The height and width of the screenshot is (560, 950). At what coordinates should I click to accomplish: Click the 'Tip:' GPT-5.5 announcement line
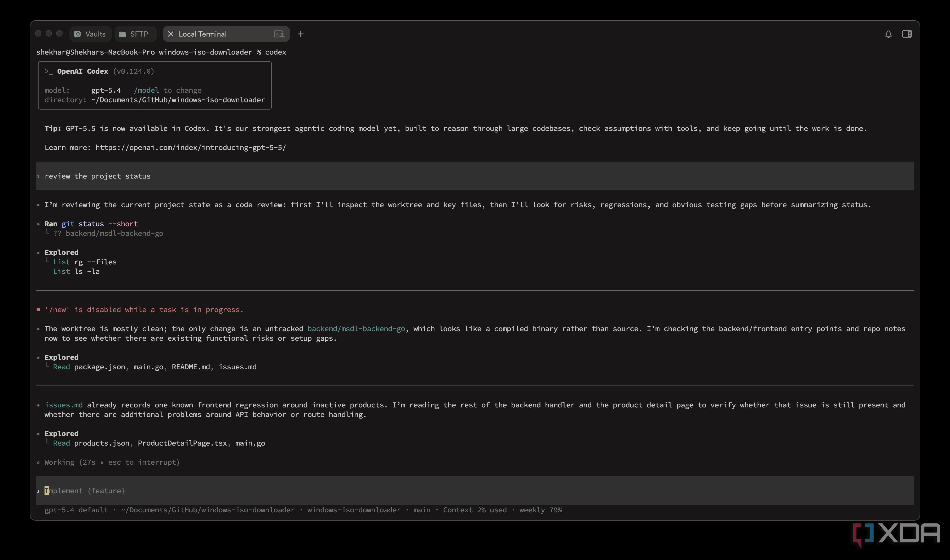(x=455, y=128)
